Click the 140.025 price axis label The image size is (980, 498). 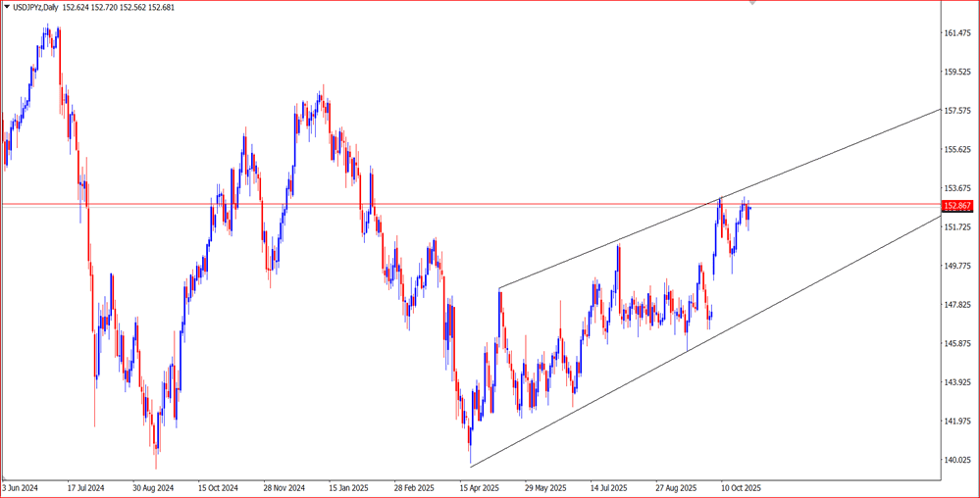pos(956,460)
